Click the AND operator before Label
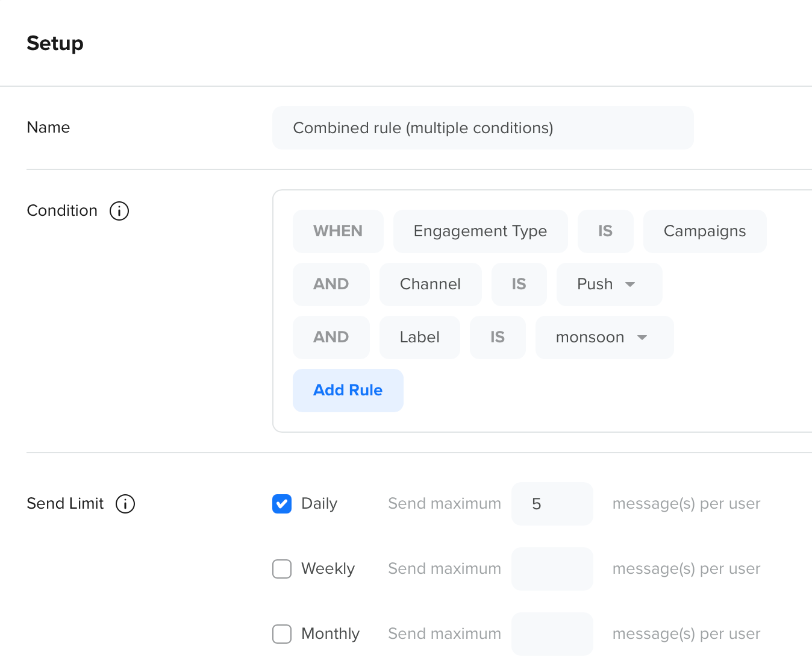Viewport: 812px width, 669px height. (331, 338)
